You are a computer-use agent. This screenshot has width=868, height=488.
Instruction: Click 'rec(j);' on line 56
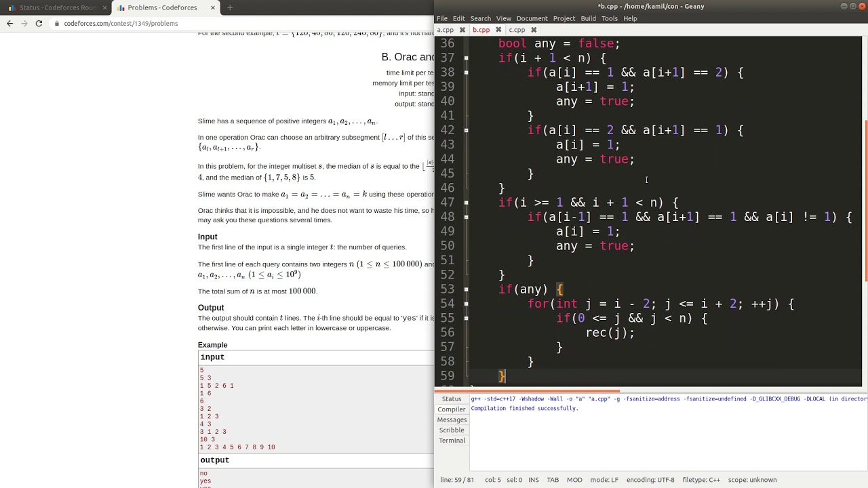tap(610, 333)
